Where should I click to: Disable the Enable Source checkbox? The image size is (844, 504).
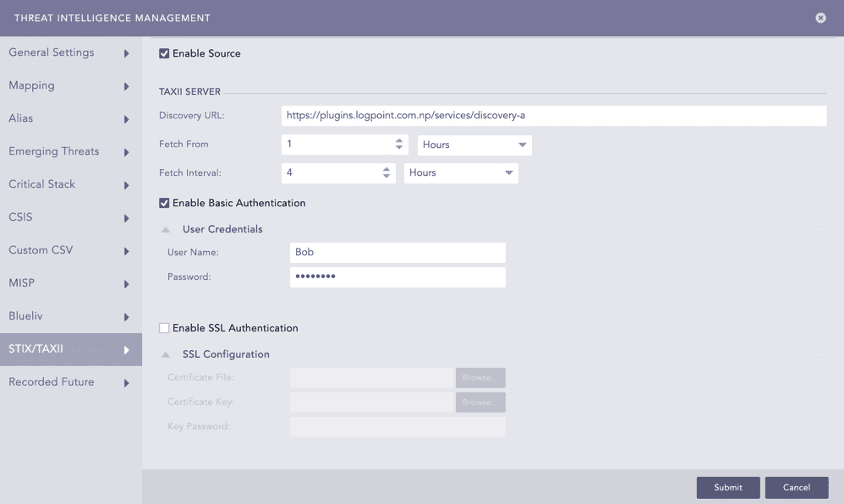click(x=162, y=52)
